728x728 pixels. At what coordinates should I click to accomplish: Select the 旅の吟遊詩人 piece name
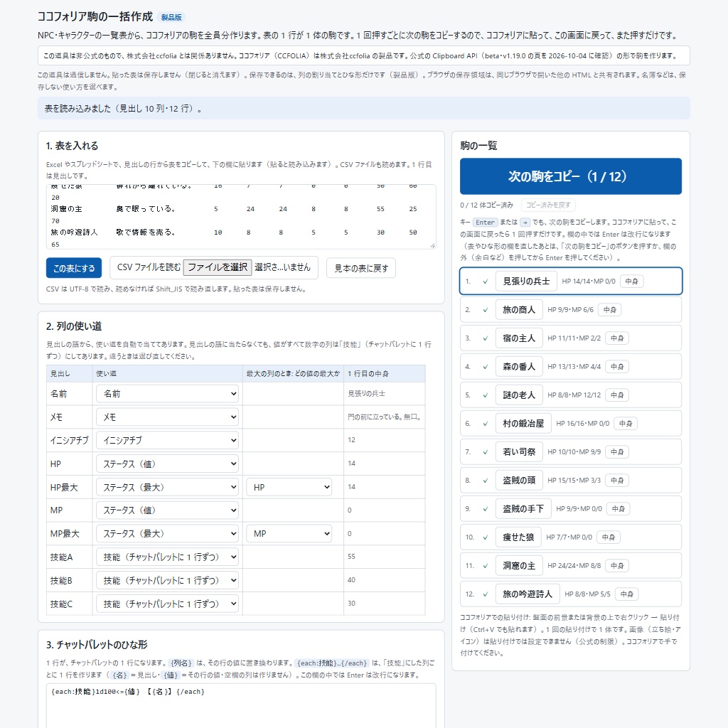pyautogui.click(x=528, y=594)
